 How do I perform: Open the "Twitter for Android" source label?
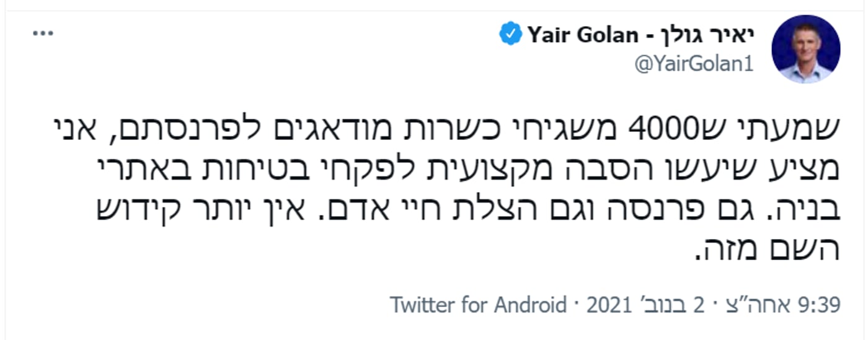[477, 305]
